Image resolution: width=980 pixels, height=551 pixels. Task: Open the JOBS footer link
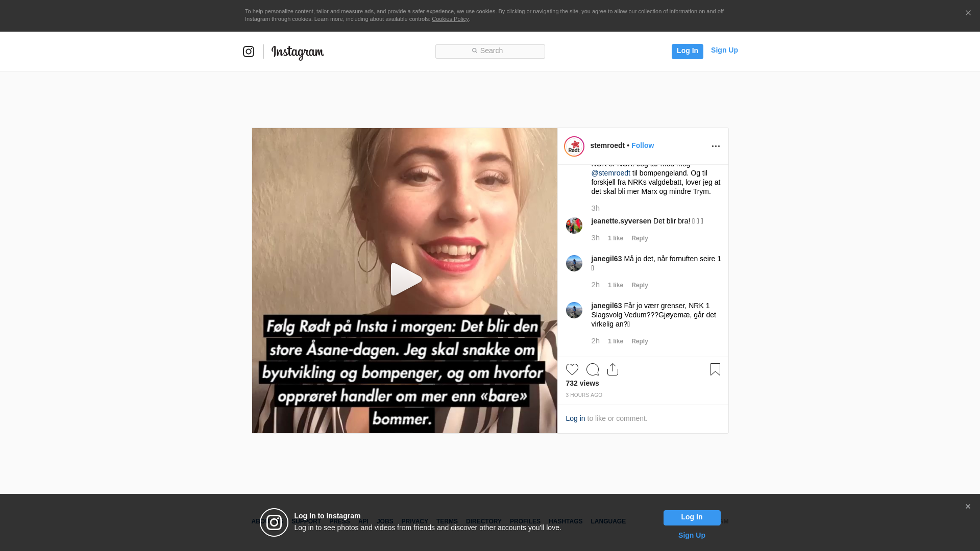385,521
